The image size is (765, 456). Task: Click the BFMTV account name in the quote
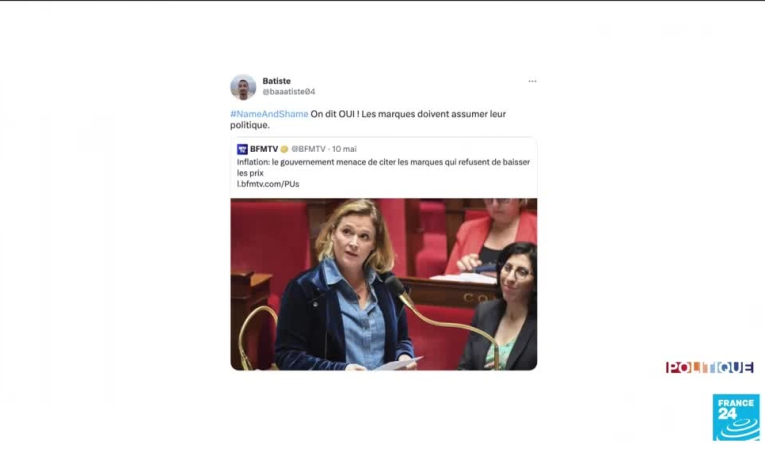pyautogui.click(x=264, y=149)
